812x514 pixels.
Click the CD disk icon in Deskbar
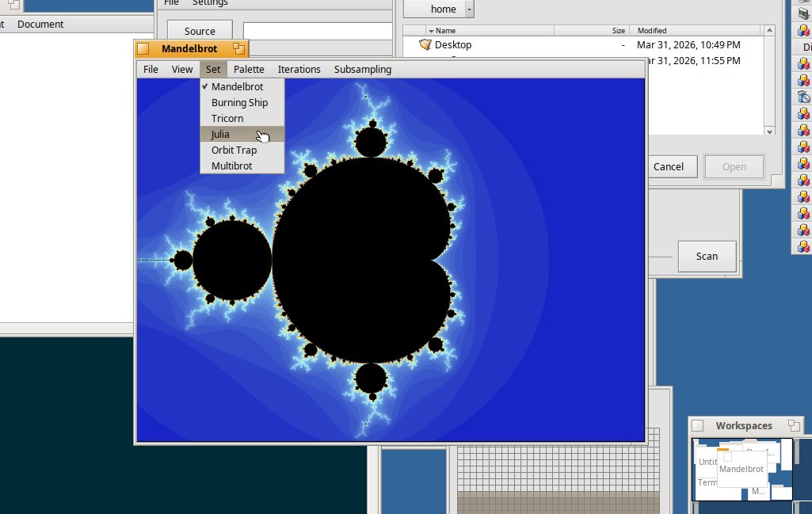coord(803,97)
